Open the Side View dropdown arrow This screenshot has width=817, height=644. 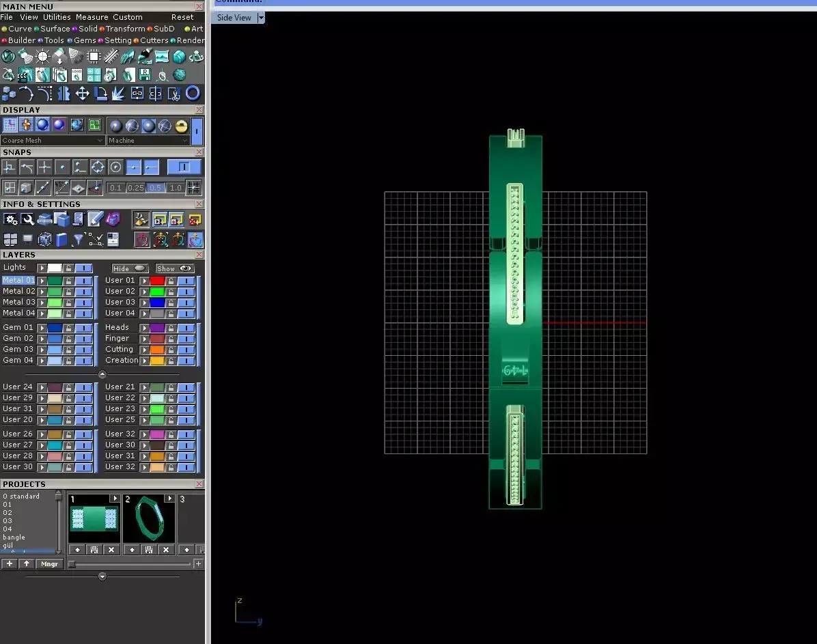point(261,18)
